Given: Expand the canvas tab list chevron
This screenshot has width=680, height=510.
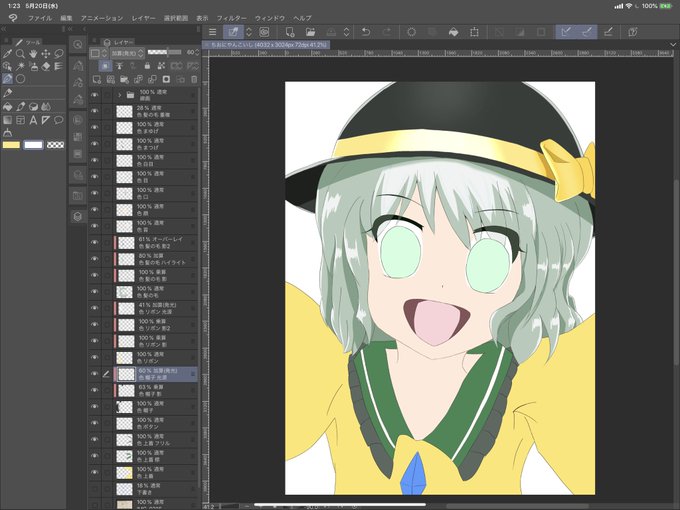Looking at the screenshot, I should point(673,44).
